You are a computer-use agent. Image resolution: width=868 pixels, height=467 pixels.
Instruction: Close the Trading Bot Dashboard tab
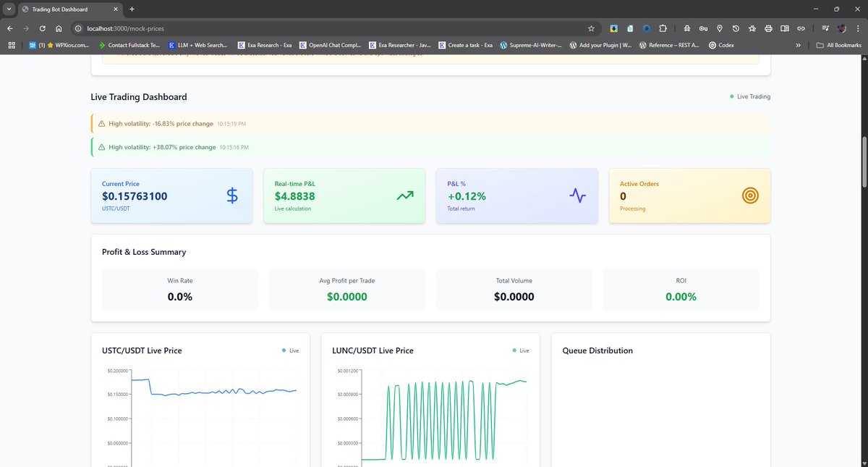pos(115,9)
